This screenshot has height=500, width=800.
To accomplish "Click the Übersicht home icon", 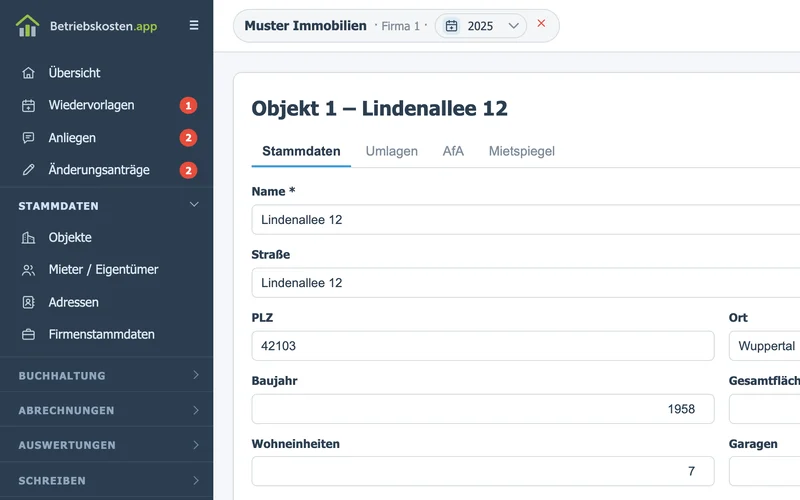I will (29, 73).
